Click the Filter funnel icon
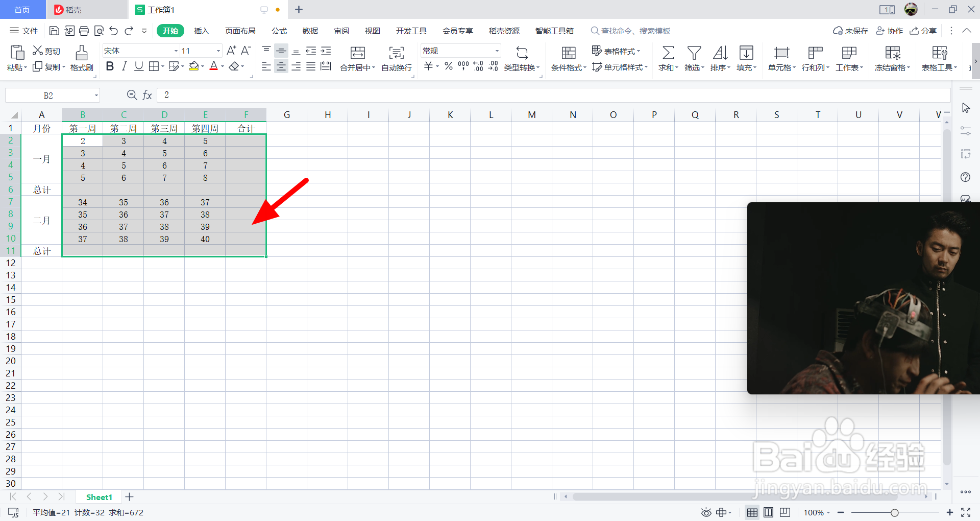This screenshot has width=980, height=521. point(694,53)
